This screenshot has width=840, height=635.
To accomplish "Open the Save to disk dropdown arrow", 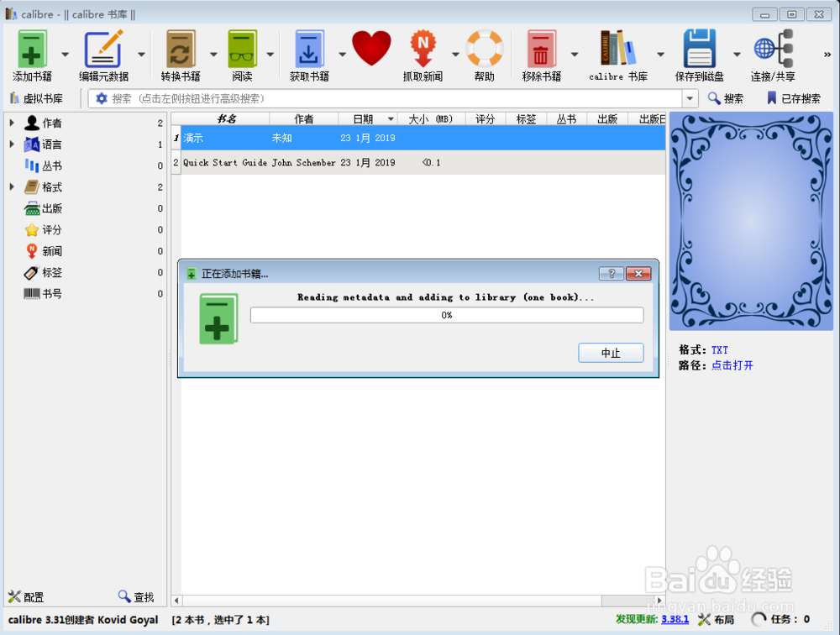I will tap(738, 54).
